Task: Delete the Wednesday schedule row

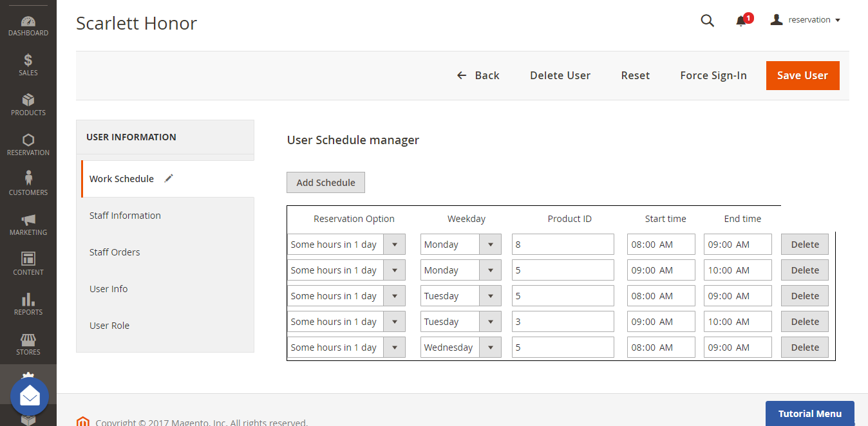Action: click(805, 347)
